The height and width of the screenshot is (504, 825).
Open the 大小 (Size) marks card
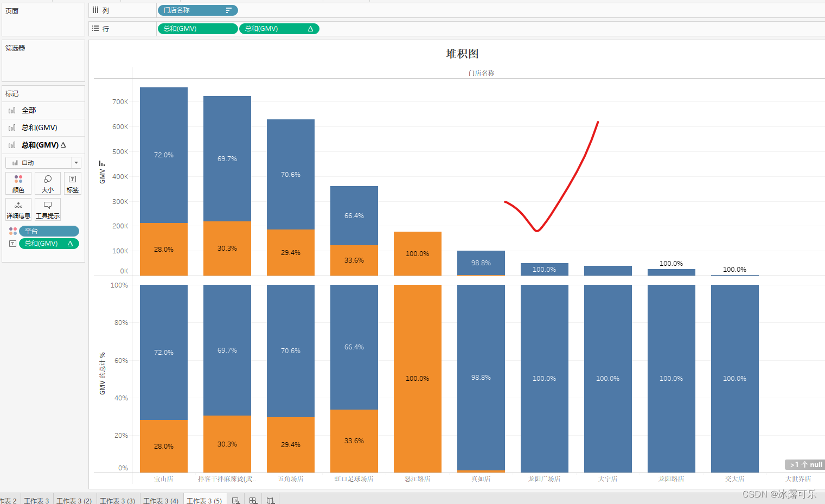click(48, 183)
